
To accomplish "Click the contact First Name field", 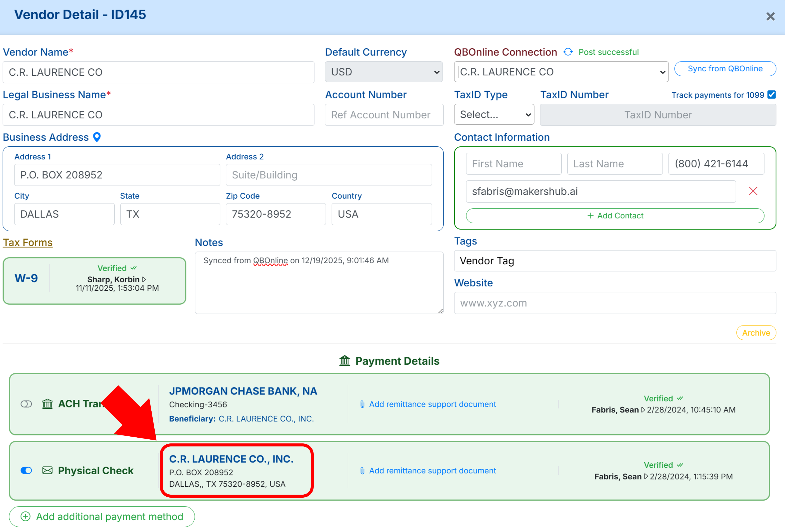I will click(513, 164).
